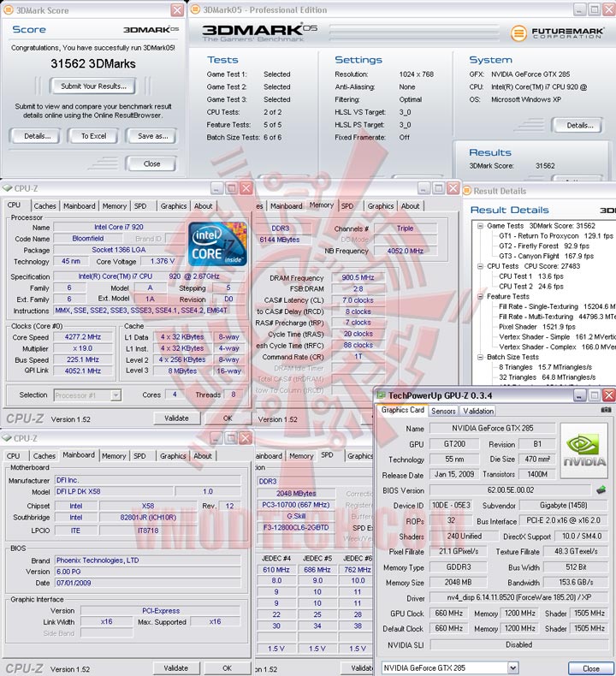This screenshot has width=616, height=676.
Task: Click the Result Details window title icon
Action: pyautogui.click(x=467, y=191)
